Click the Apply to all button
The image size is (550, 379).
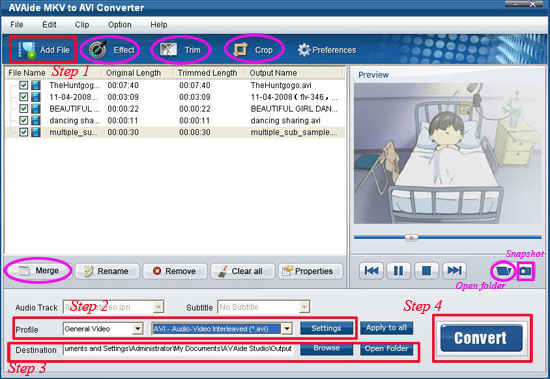tap(386, 328)
